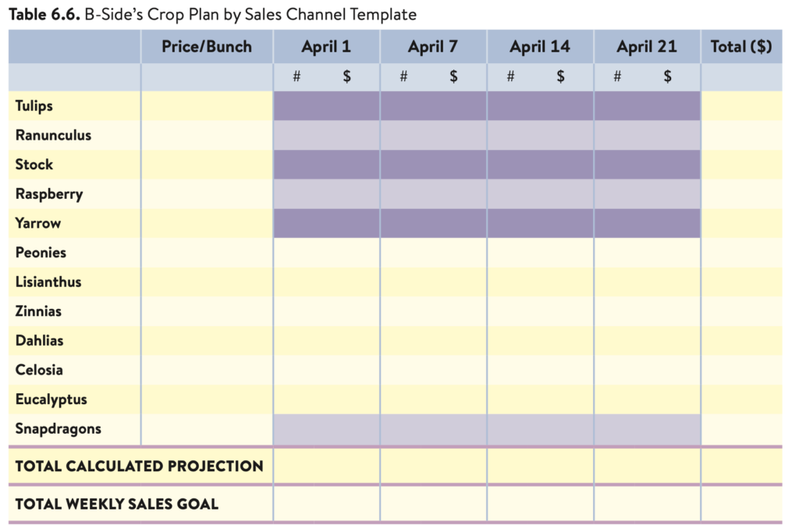Select the TOTAL CALCULATED PROJECTION label
This screenshot has width=799, height=532.
(x=139, y=466)
